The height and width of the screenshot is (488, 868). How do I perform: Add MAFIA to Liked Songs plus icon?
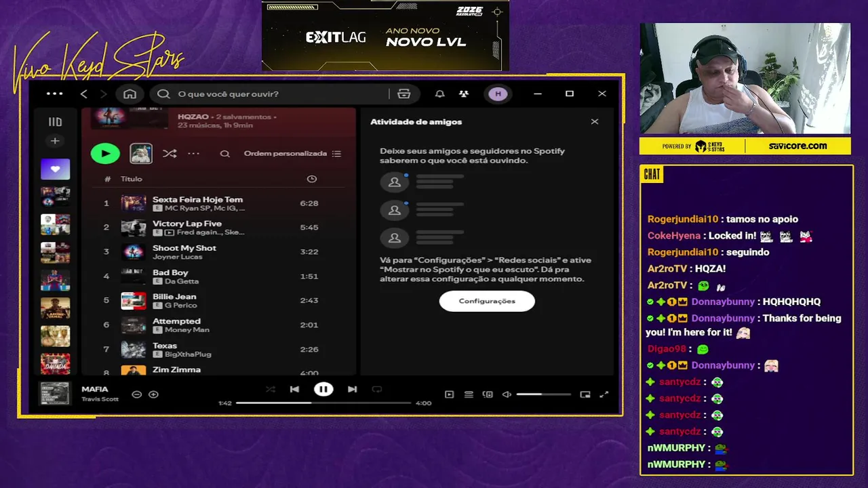coord(154,394)
